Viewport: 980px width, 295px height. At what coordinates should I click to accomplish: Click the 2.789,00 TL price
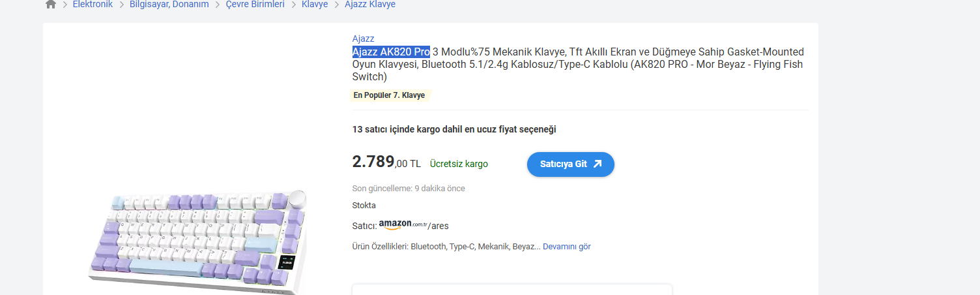[386, 162]
